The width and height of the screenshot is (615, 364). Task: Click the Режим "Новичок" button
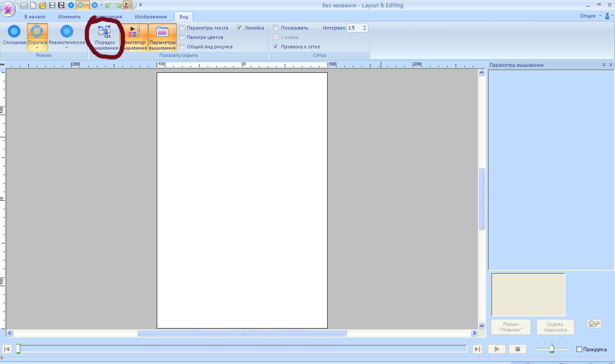point(511,327)
